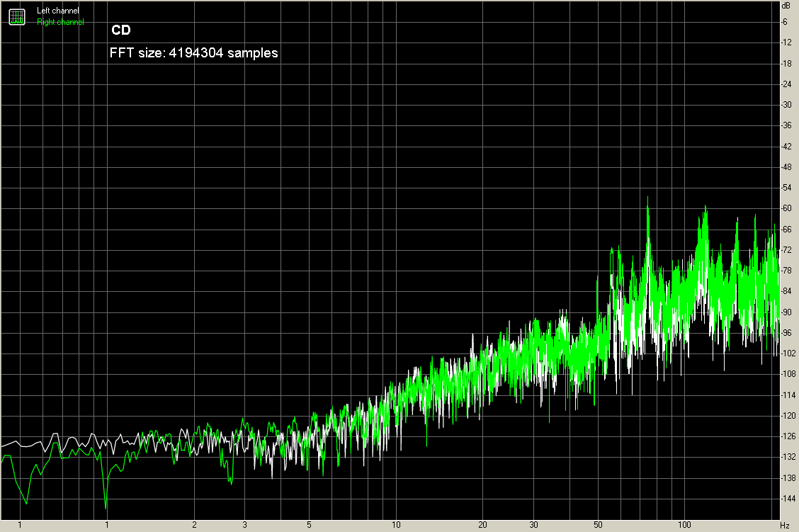Click the "dB" axis unit label
799x532 pixels.
[x=786, y=6]
